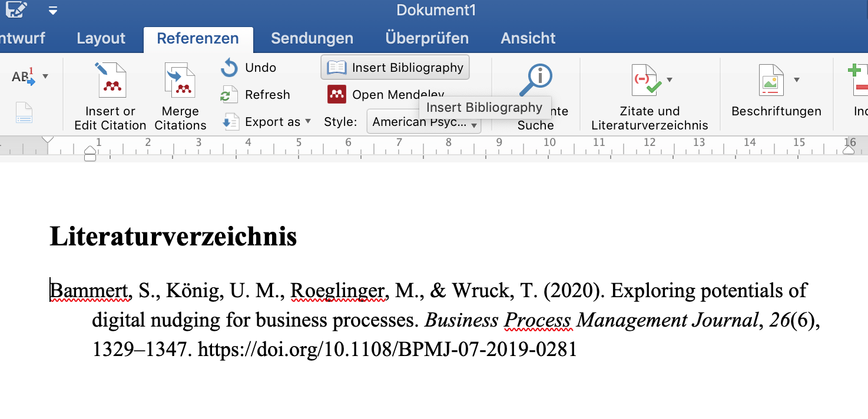Expand the quick access toolbar customize arrow
This screenshot has width=868, height=419.
53,11
